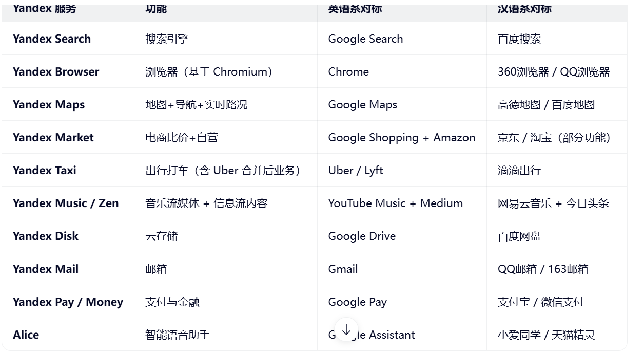Viewport: 644px width, 352px height.
Task: Click the Google Search table cell
Action: 365,39
